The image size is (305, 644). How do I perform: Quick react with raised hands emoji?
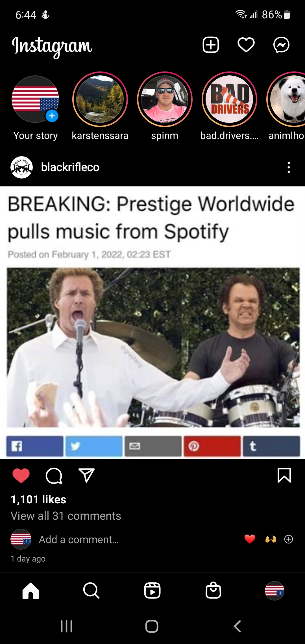271,539
